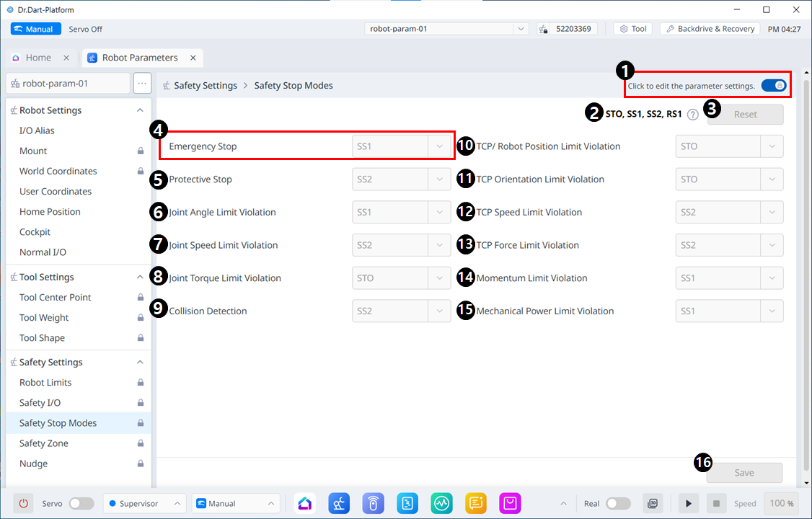Collapse the Robot Settings section
Image resolution: width=812 pixels, height=519 pixels.
coord(140,110)
